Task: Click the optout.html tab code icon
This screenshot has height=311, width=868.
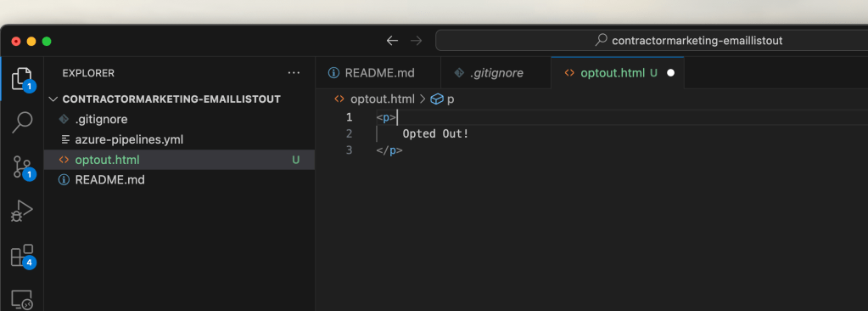Action: click(x=568, y=72)
